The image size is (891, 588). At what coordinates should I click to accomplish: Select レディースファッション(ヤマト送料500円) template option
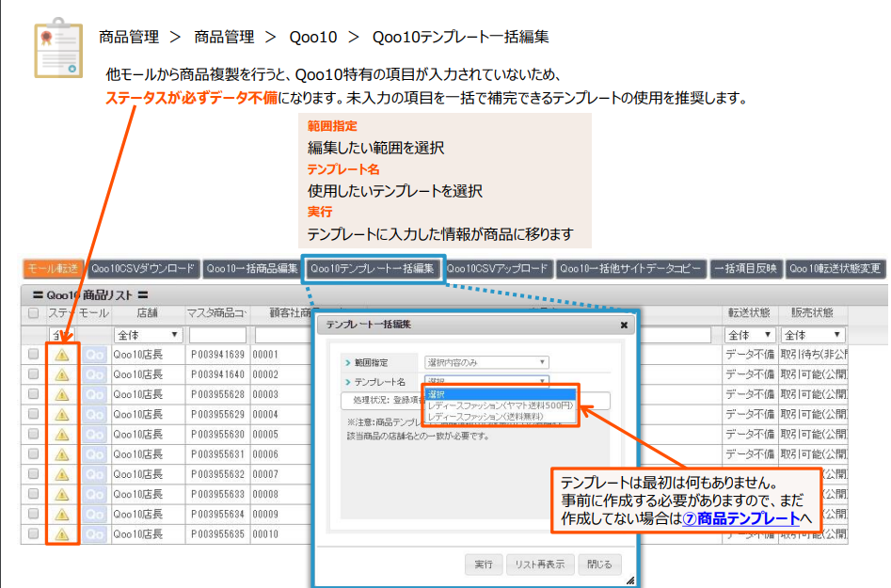point(500,405)
